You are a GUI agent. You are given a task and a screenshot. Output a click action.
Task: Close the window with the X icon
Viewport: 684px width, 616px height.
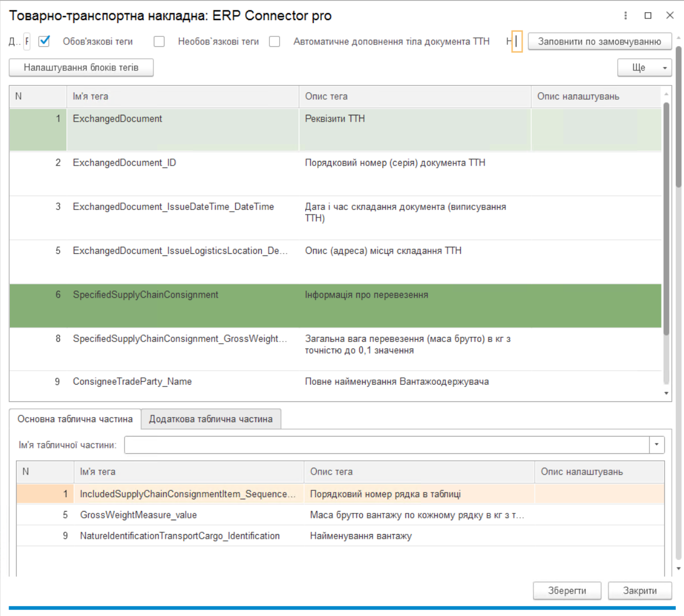(670, 16)
